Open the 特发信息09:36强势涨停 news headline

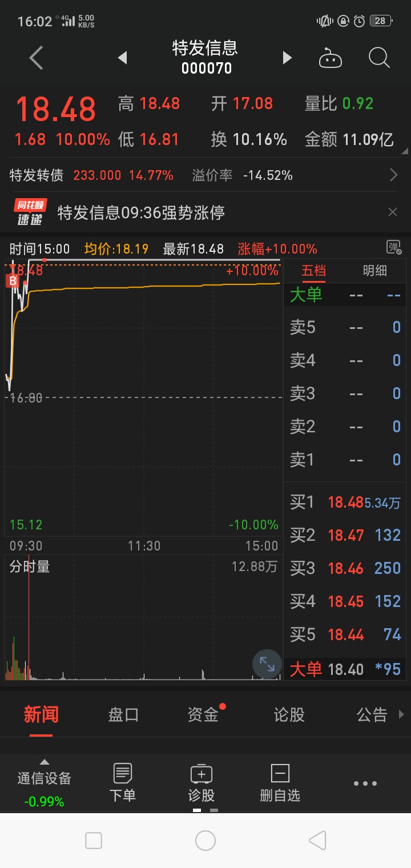pos(142,212)
